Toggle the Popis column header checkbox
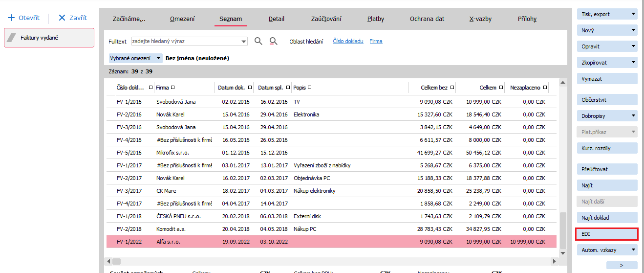The height and width of the screenshot is (273, 644). click(x=310, y=88)
